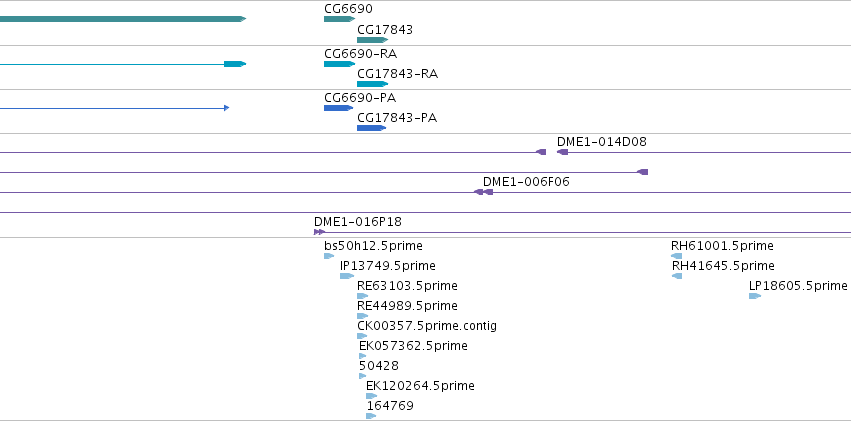Click the DME1-014D08 clone end marker
Viewport: 851px width, 421px height.
tap(562, 152)
